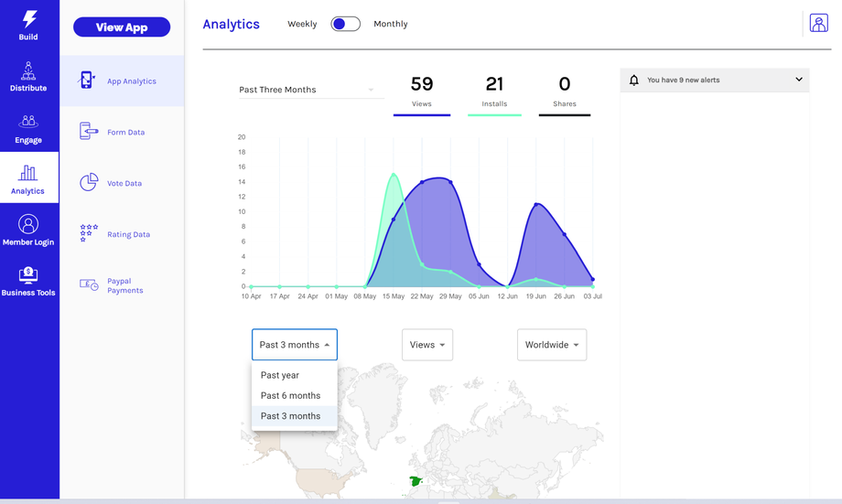Go to the Engage section icon
The width and height of the screenshot is (842, 504).
[28, 122]
